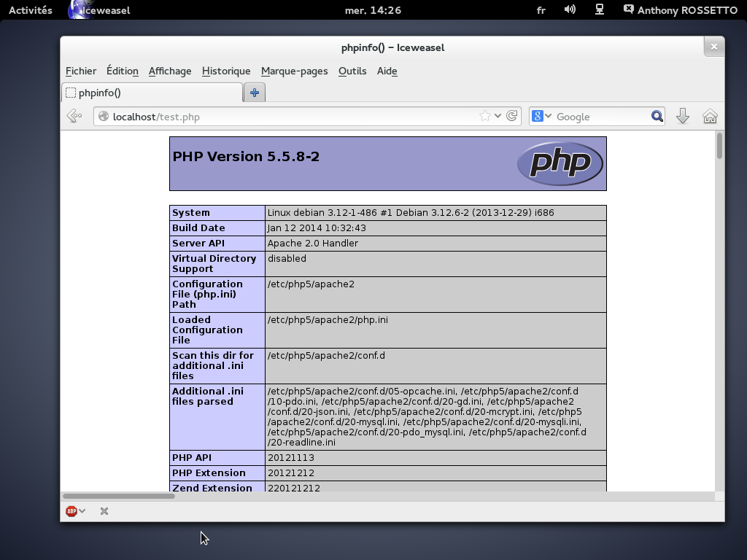747x560 pixels.
Task: Reload the page with the refresh icon
Action: (x=511, y=116)
